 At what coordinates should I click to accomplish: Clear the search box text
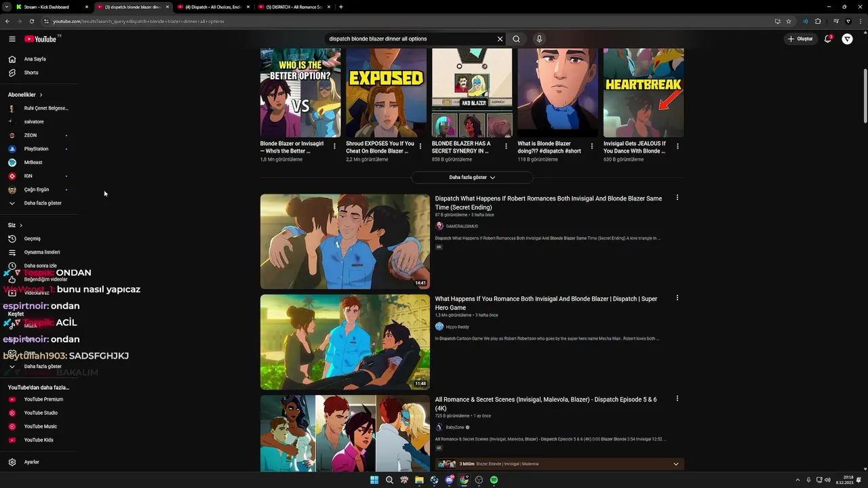(x=500, y=39)
